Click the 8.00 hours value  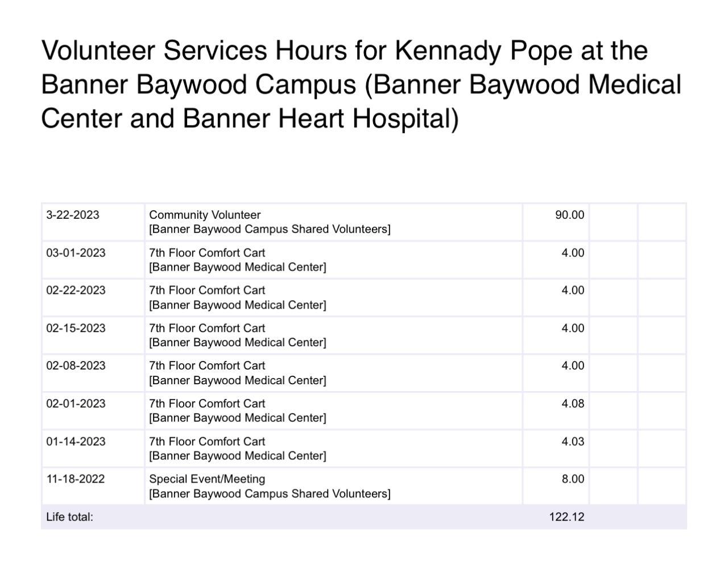(573, 479)
